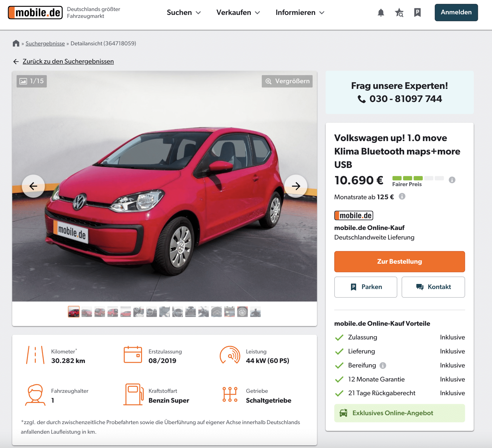This screenshot has height=448, width=492.
Task: Open the Verkaufen dropdown menu
Action: 238,13
